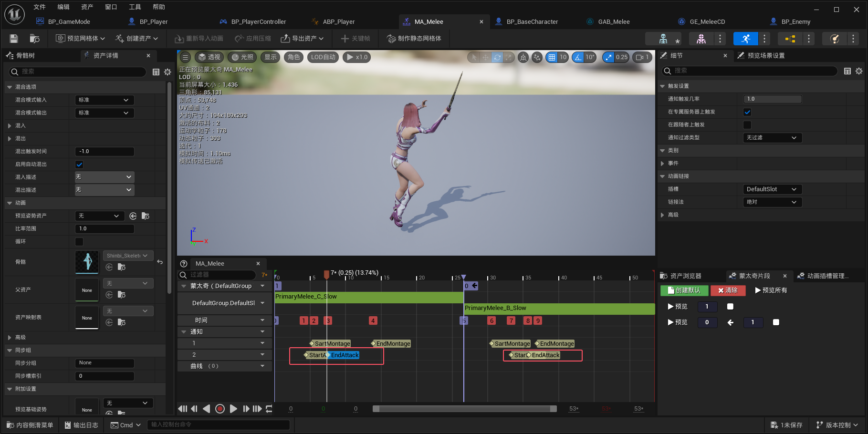Click the green Create Default button
Screen dimensions: 868x434
point(684,290)
